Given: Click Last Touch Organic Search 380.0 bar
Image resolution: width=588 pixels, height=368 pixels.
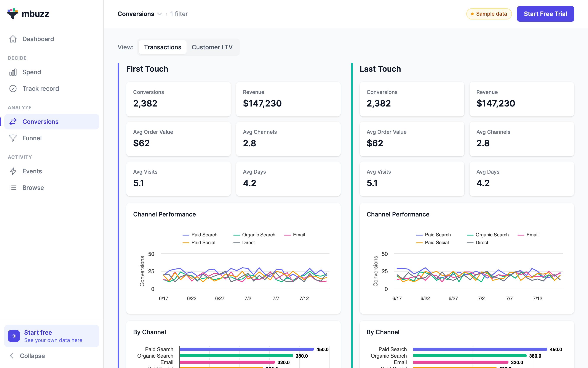Looking at the screenshot, I should [x=470, y=356].
